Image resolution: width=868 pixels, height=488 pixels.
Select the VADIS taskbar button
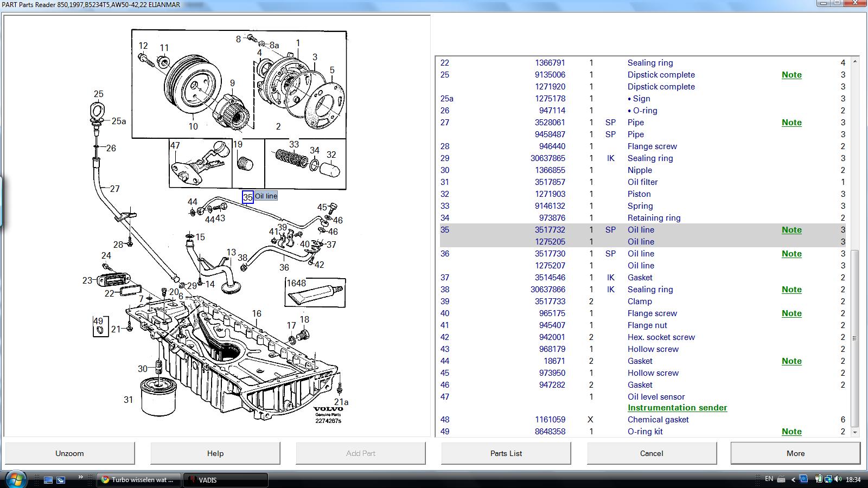(x=226, y=480)
